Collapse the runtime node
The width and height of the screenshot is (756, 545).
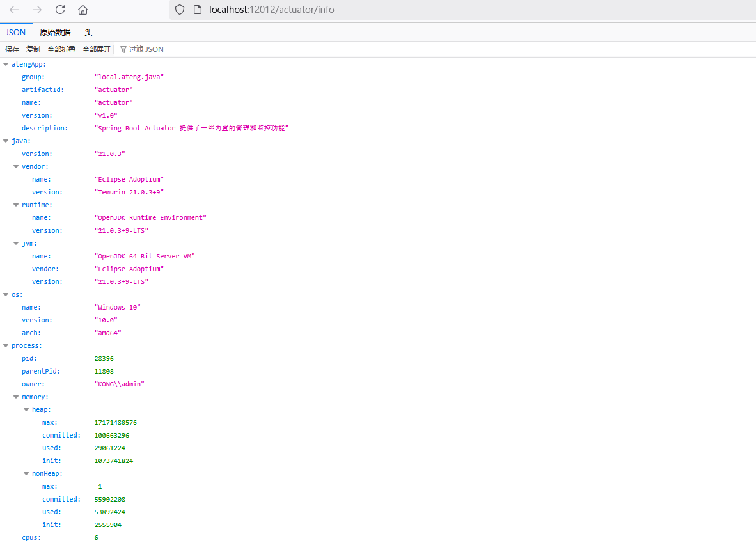tap(16, 205)
